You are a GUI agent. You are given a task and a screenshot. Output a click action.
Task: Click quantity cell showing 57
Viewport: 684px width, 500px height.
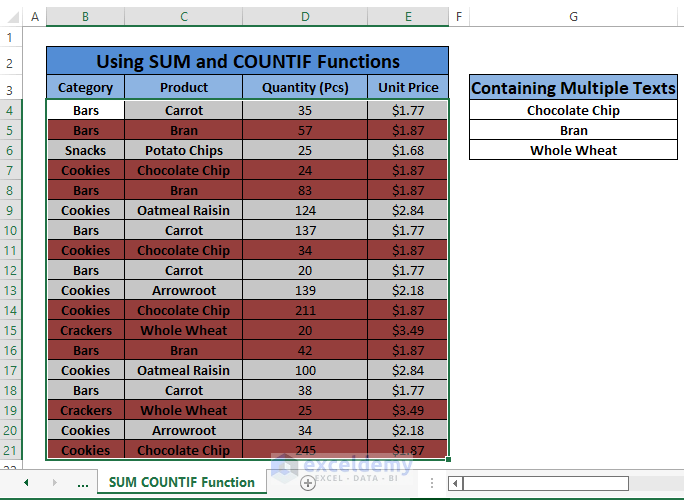coord(305,130)
